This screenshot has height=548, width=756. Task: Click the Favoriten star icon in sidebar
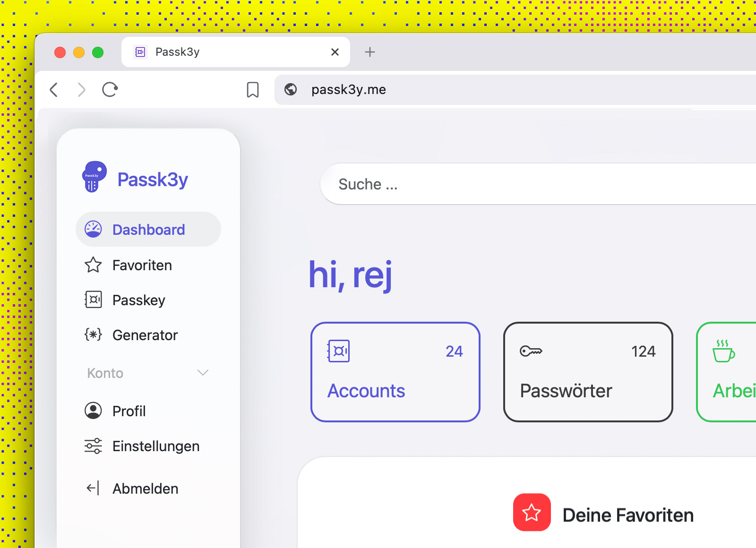coord(93,265)
